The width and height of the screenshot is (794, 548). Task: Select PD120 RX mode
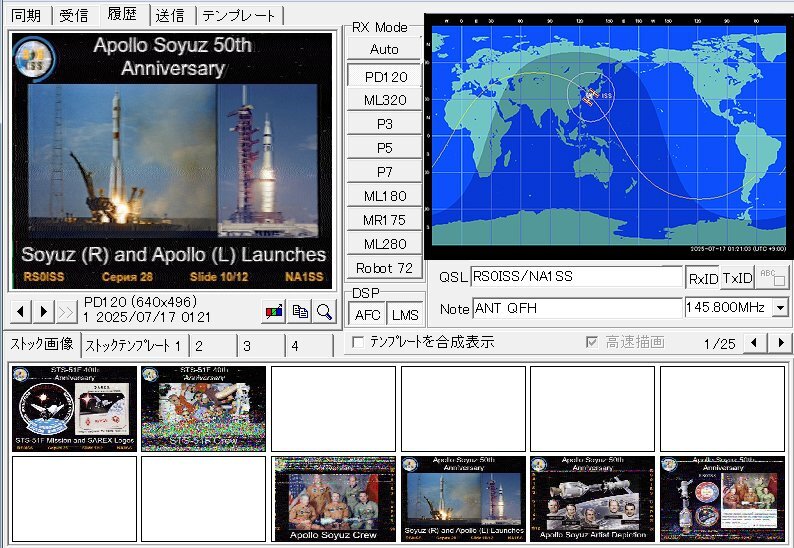coord(384,76)
